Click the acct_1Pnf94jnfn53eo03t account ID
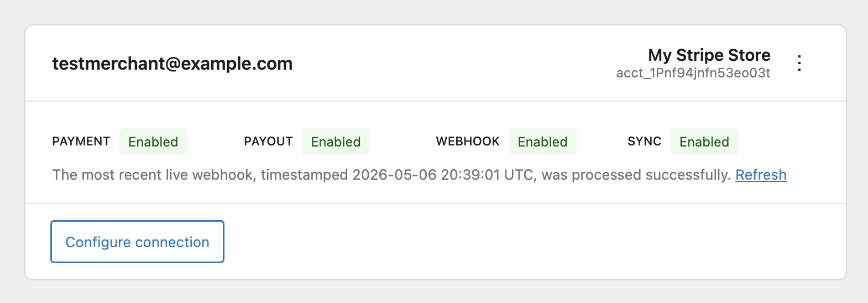 (693, 73)
